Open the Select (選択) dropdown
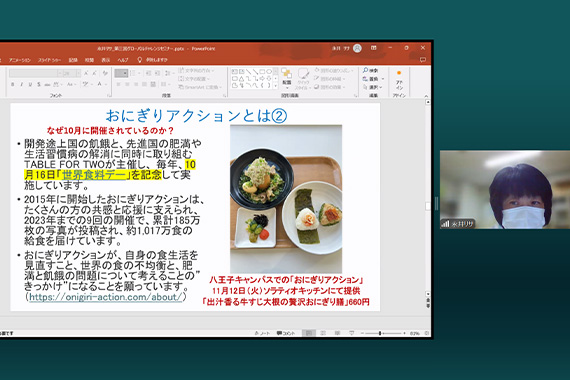The image size is (570, 380). (373, 87)
